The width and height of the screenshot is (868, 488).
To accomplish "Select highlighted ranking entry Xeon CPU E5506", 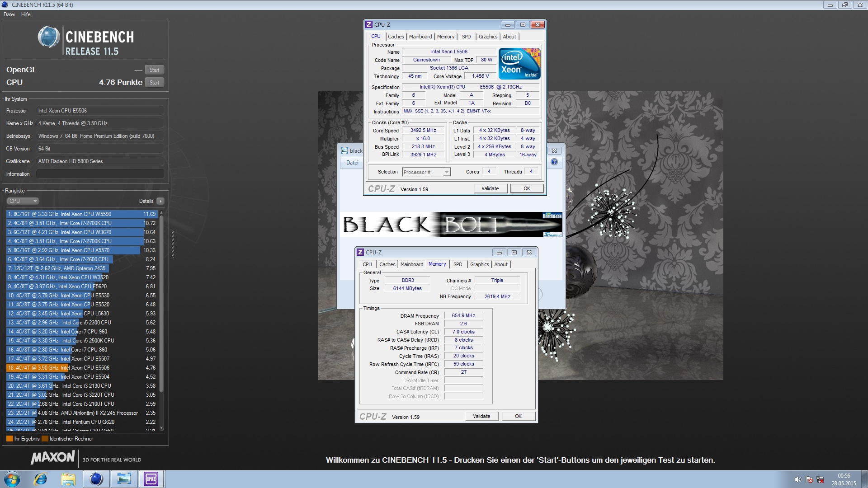I will pos(81,368).
